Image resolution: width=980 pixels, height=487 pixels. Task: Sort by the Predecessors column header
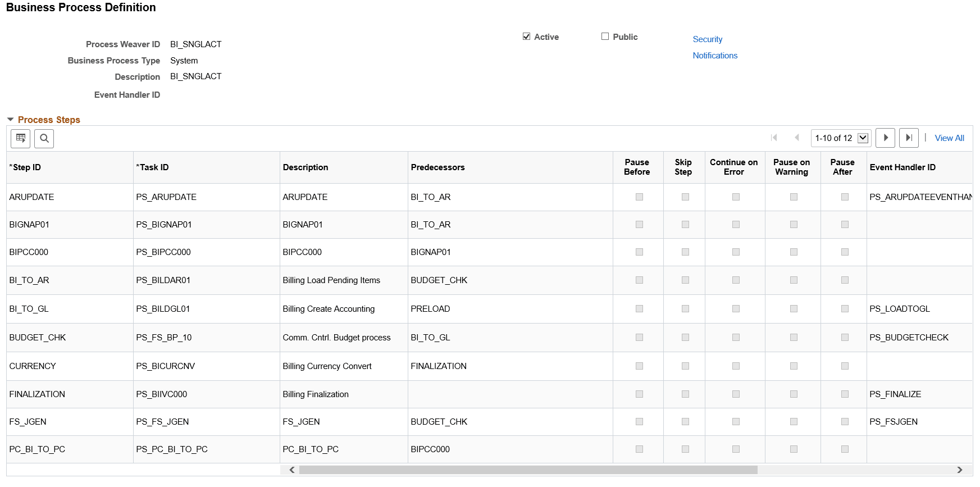pyautogui.click(x=437, y=167)
